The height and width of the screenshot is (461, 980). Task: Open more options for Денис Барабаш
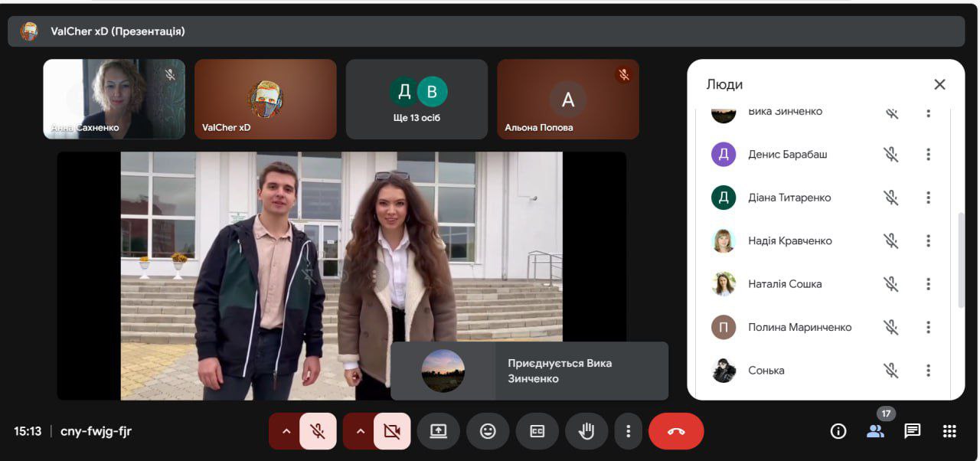tap(928, 155)
